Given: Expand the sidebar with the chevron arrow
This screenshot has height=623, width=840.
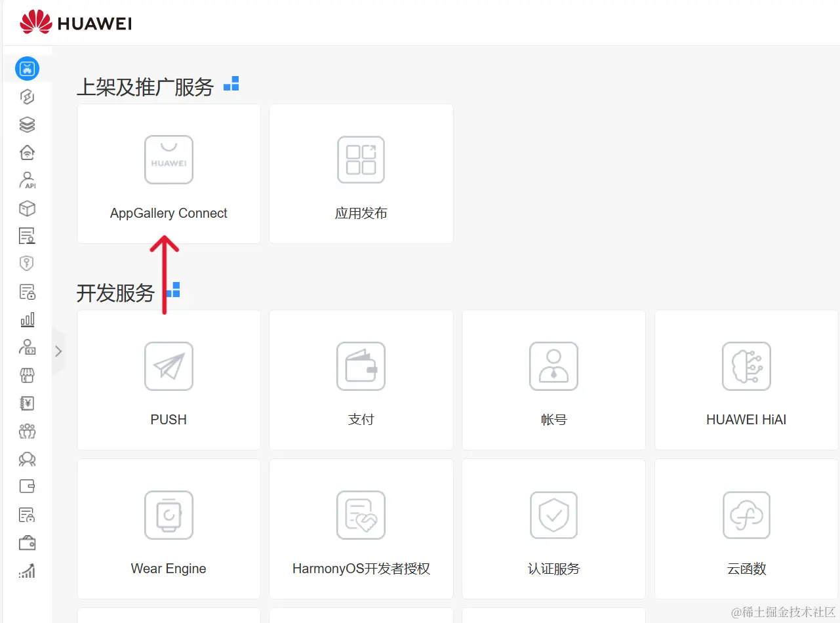Looking at the screenshot, I should tap(58, 352).
